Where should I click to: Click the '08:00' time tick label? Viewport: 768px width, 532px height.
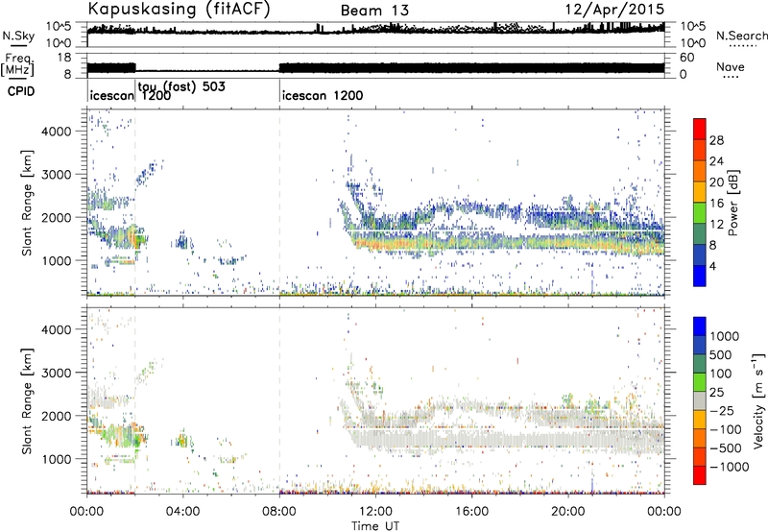point(279,512)
